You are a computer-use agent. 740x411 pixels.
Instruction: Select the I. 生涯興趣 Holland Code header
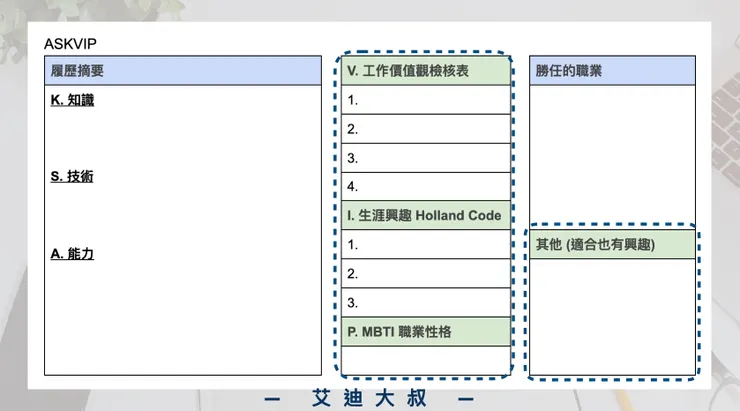(x=426, y=215)
